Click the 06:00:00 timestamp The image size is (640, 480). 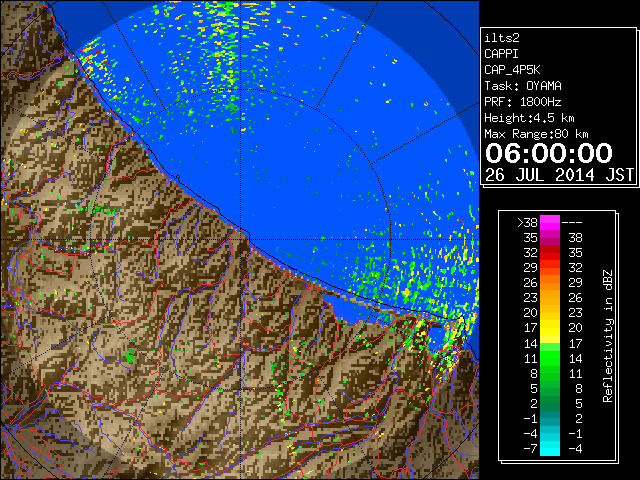click(549, 153)
